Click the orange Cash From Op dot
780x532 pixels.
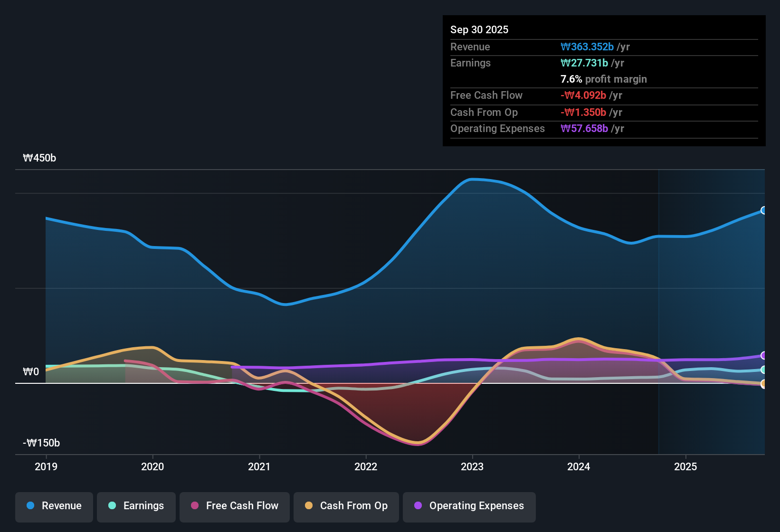(309, 506)
